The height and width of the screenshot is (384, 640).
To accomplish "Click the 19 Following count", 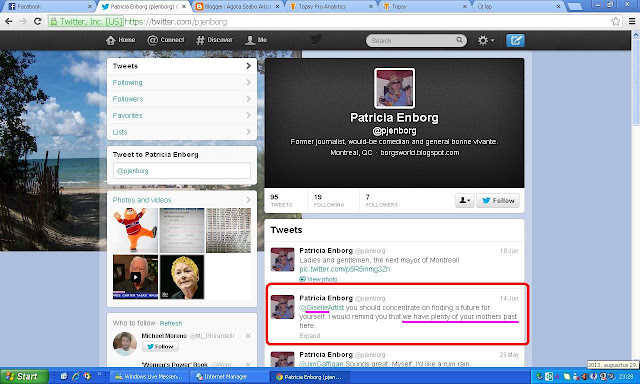I will click(329, 200).
